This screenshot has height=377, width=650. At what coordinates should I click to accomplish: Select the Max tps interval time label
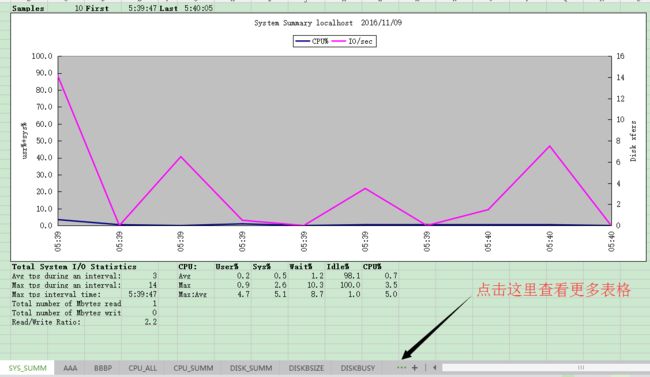pyautogui.click(x=56, y=294)
